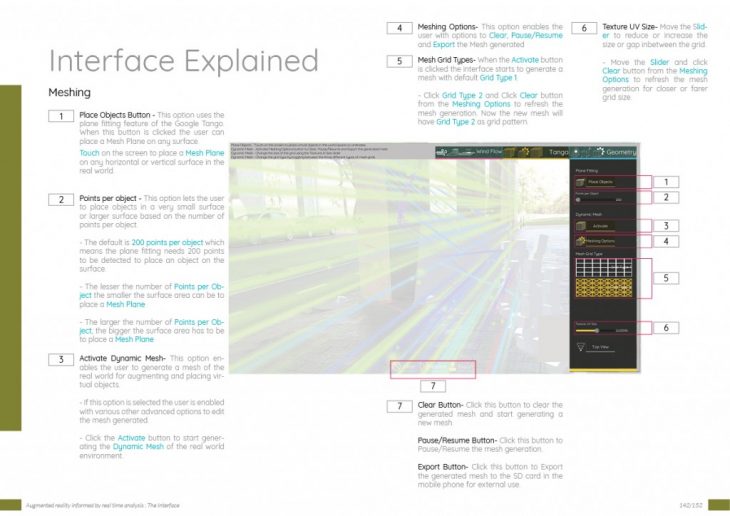Open Meshing Options
This screenshot has width=730, height=516.
coord(601,241)
